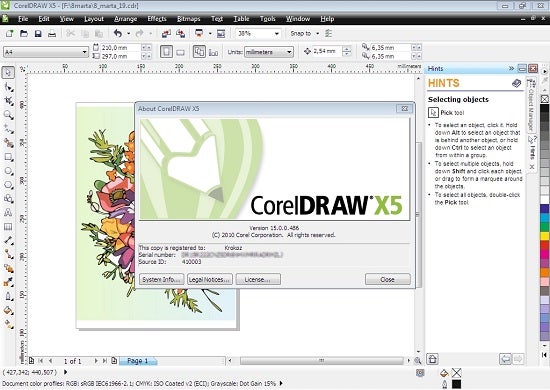Open the Tools menu

pos(267,19)
